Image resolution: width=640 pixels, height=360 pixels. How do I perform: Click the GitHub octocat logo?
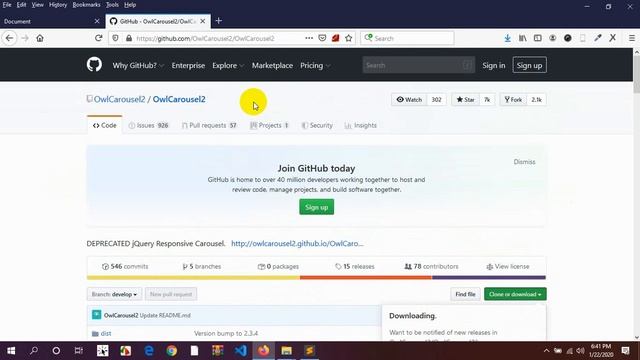click(x=94, y=64)
